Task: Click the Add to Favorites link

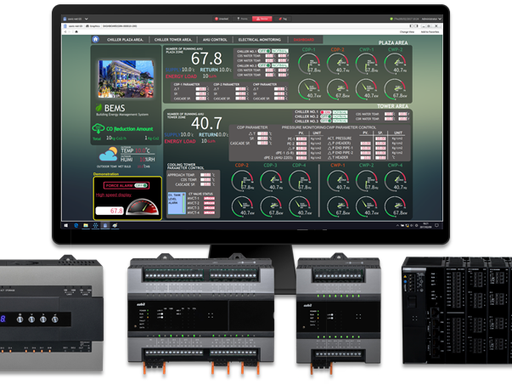Action: pyautogui.click(x=430, y=32)
